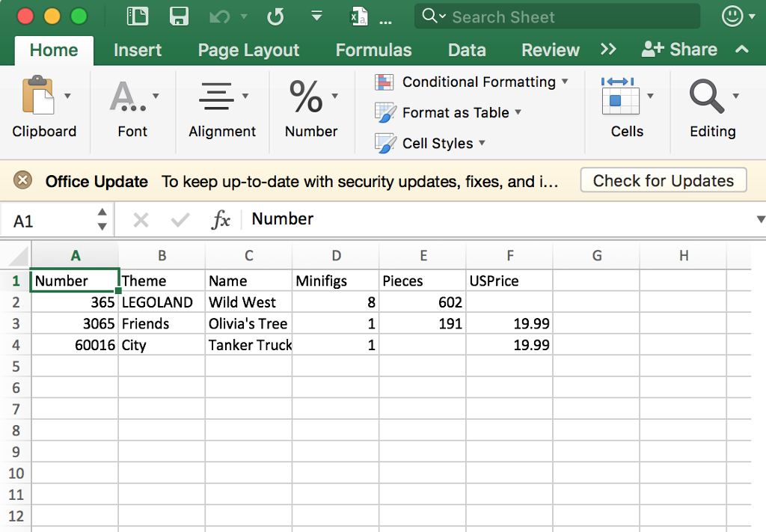Select cell containing Olivia's Tree
Screen dimensions: 766x532
248,323
